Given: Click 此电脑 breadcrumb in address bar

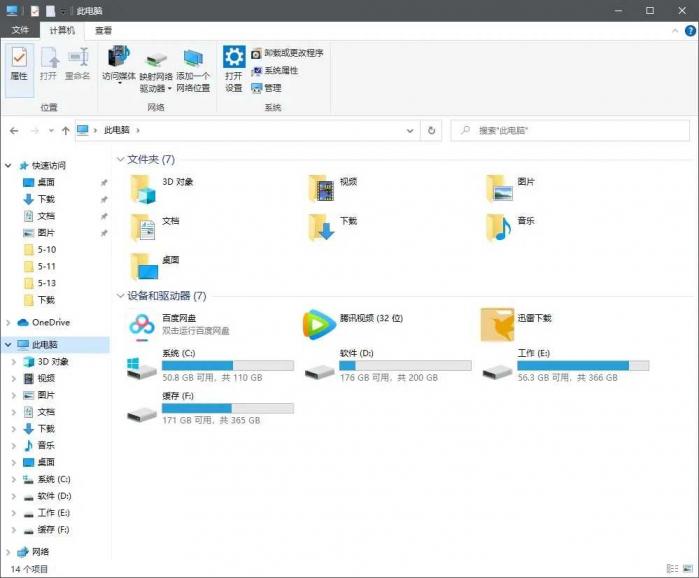Looking at the screenshot, I should tap(116, 130).
